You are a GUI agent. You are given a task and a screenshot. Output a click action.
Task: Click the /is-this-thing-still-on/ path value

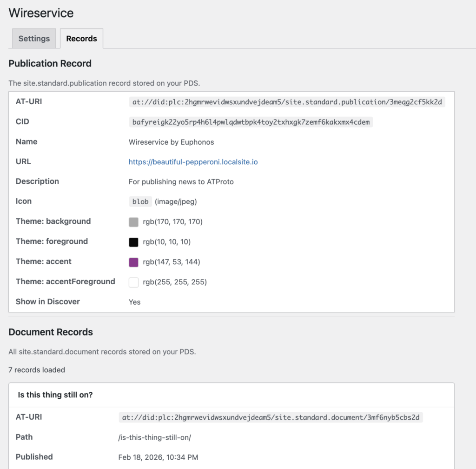coord(155,437)
